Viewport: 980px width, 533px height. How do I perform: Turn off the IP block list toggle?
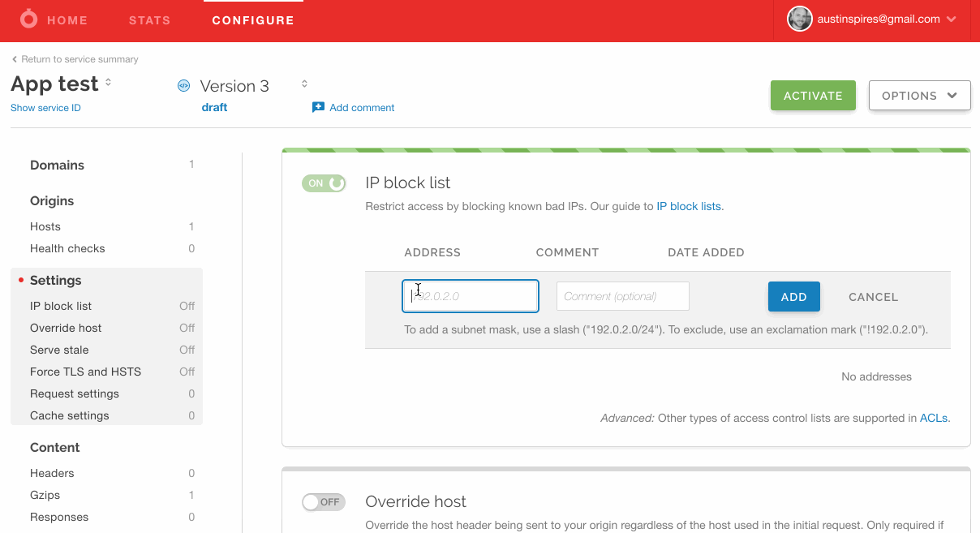324,183
